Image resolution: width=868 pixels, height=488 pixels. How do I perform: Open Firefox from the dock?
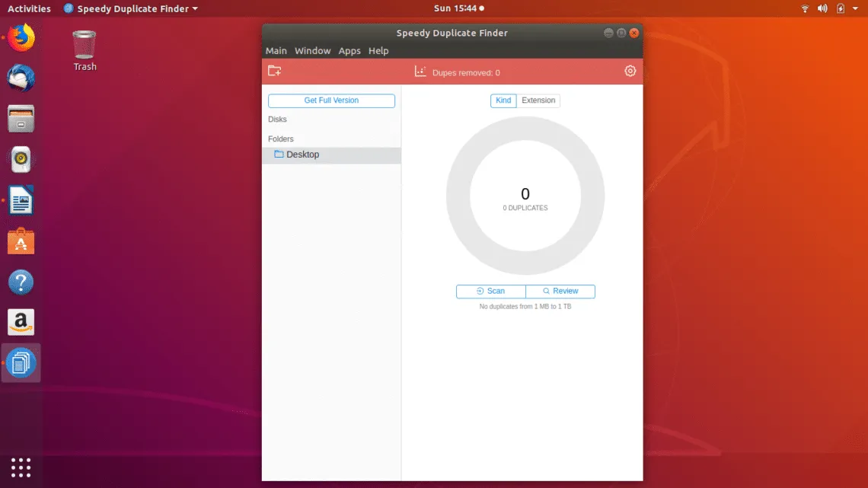coord(21,37)
